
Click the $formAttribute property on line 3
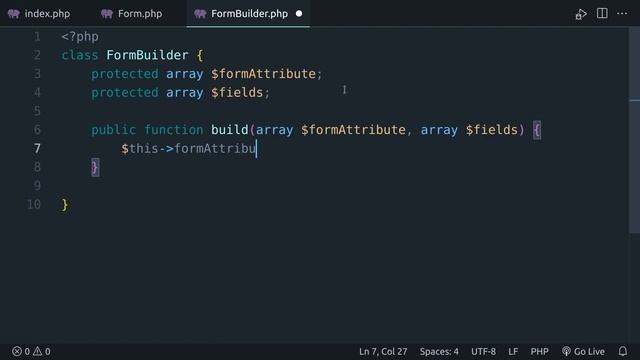(263, 74)
